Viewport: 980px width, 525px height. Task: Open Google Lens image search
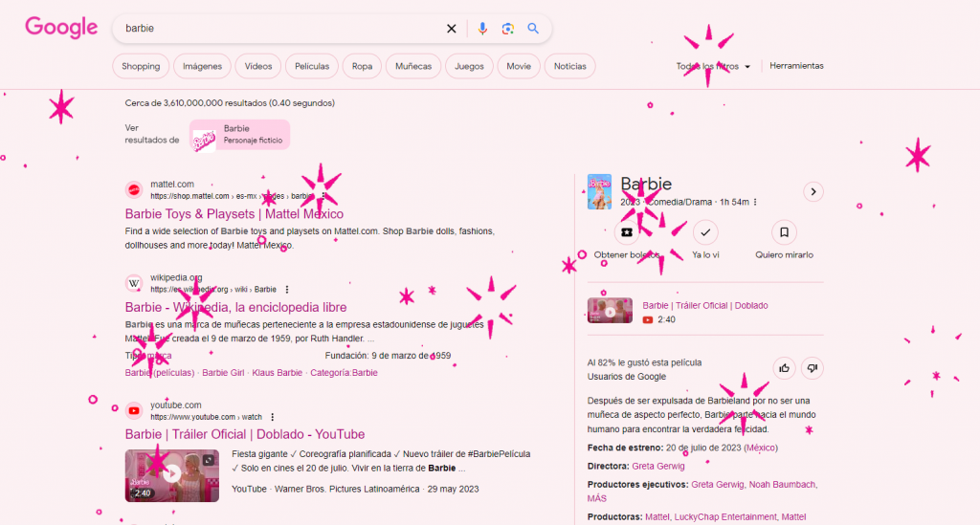(507, 29)
